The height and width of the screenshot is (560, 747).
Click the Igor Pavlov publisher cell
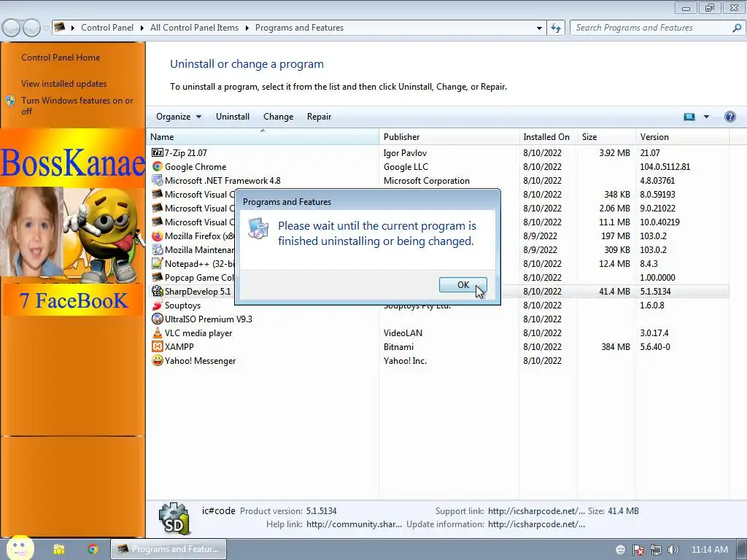tap(405, 153)
